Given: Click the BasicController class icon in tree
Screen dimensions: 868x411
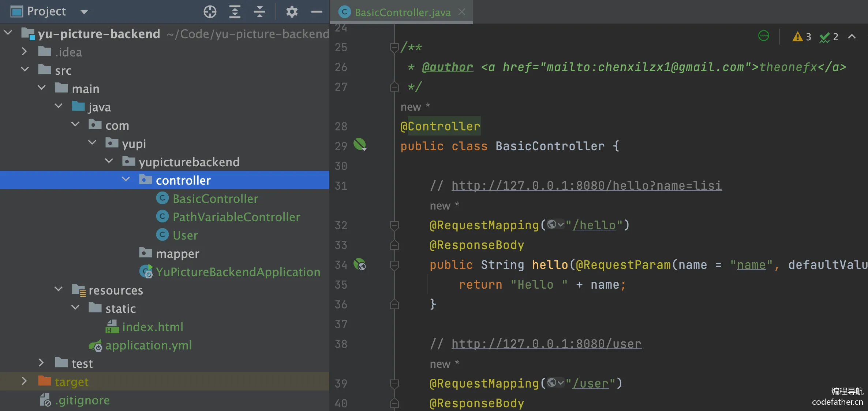Looking at the screenshot, I should (x=162, y=198).
